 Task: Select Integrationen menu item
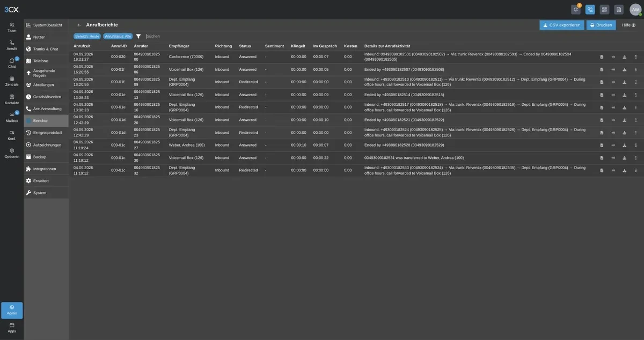pos(46,169)
